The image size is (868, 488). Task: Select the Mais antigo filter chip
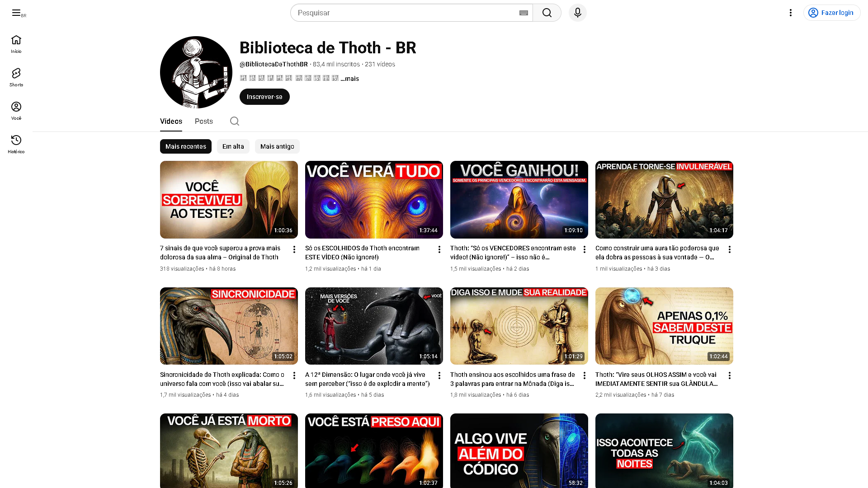(x=277, y=146)
